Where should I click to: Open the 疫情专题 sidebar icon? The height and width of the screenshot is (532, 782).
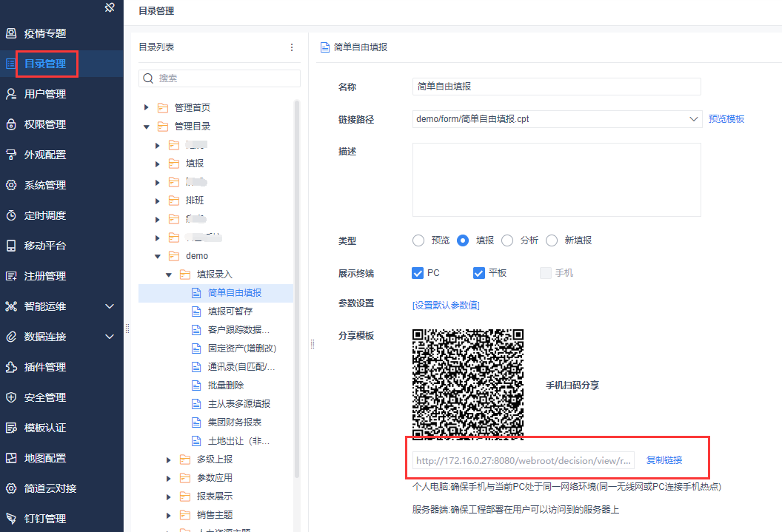pos(11,33)
